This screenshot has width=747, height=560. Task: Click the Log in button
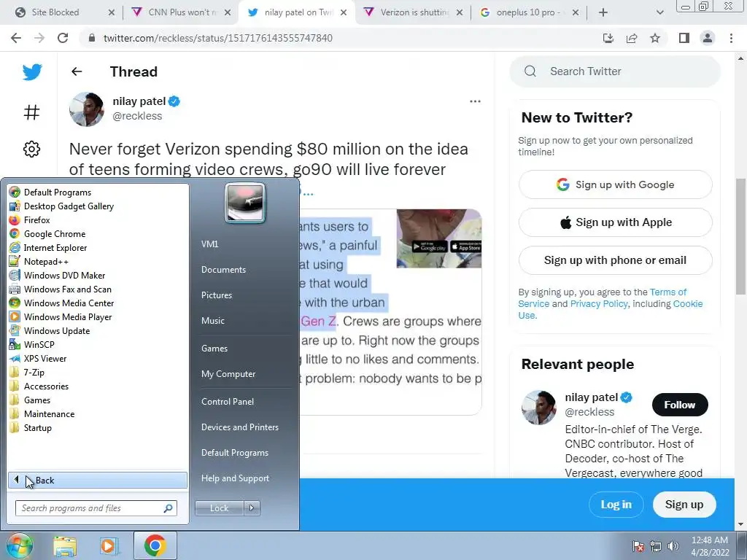[616, 505]
